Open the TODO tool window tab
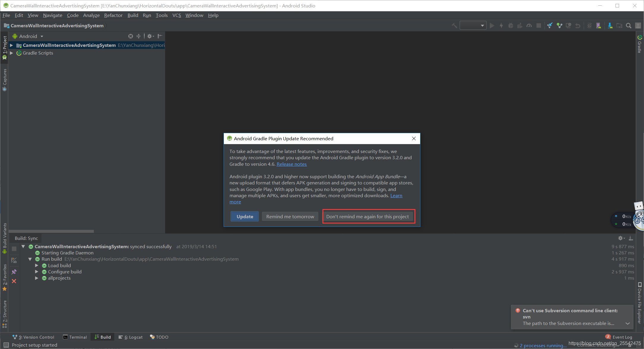The image size is (644, 349). pyautogui.click(x=159, y=337)
